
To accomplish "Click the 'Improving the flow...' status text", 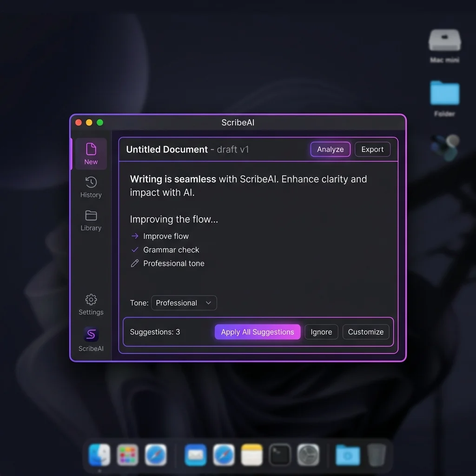I will click(174, 219).
